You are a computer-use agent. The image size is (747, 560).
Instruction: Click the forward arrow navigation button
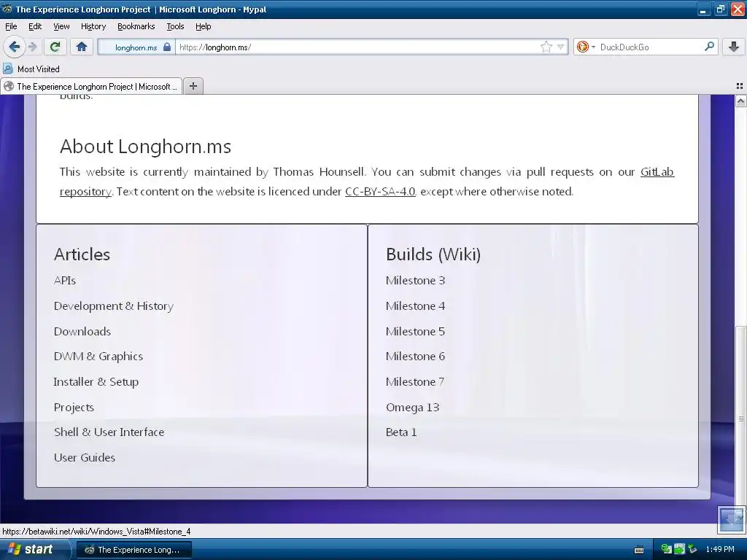tap(32, 47)
